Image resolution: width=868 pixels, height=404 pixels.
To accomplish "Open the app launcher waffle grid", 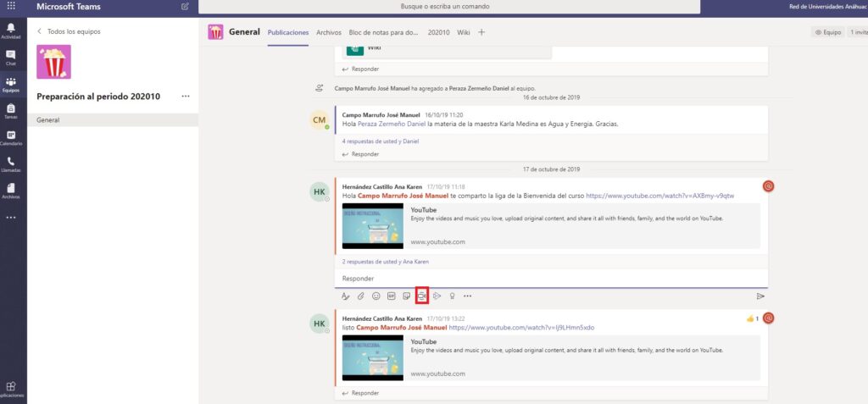I will [11, 6].
